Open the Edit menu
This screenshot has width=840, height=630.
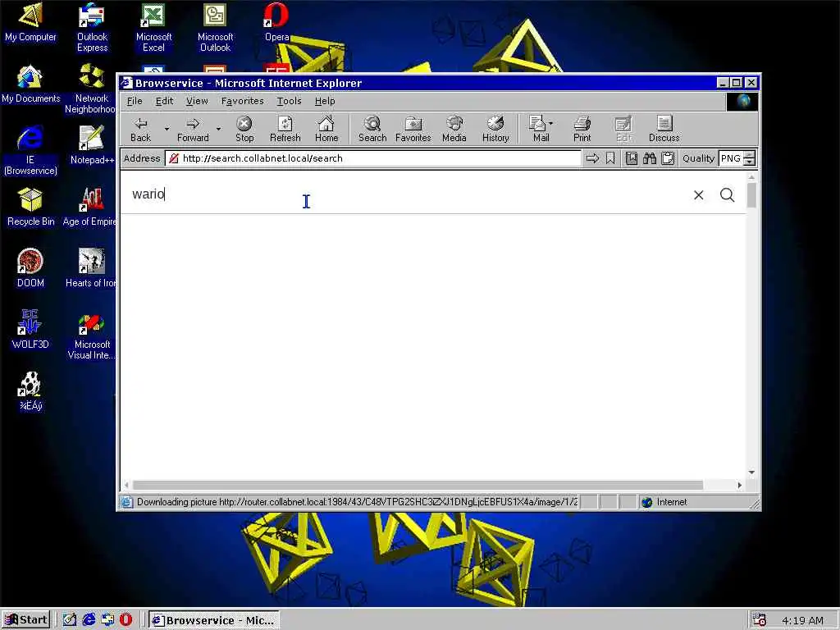pyautogui.click(x=164, y=101)
